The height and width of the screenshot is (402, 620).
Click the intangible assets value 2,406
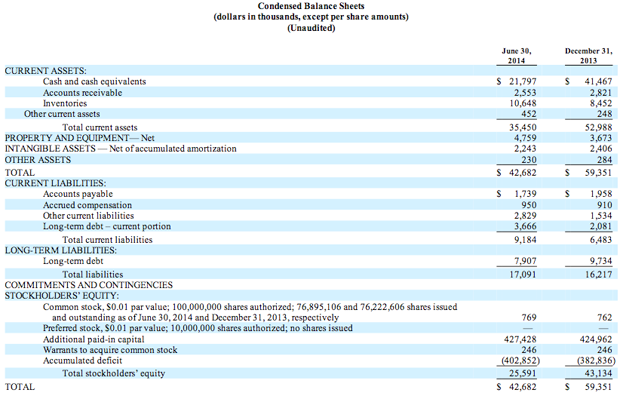[x=601, y=149]
